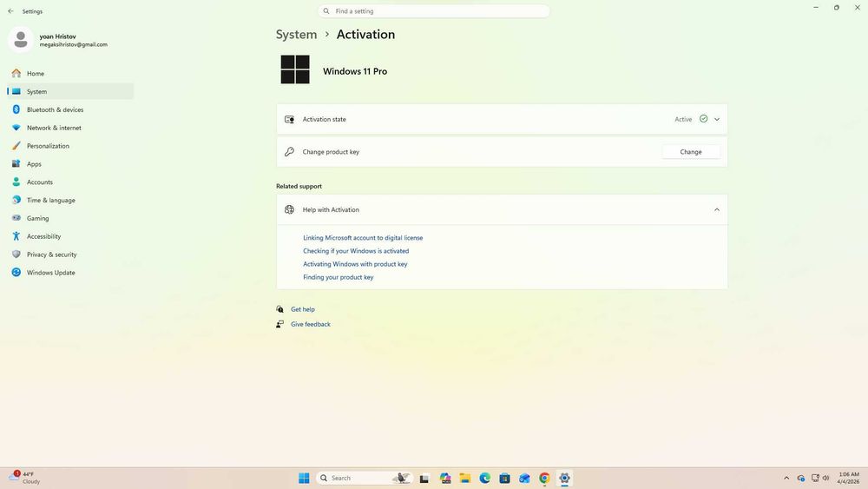The height and width of the screenshot is (489, 868).
Task: Click the Give feedback person icon
Action: tap(280, 324)
